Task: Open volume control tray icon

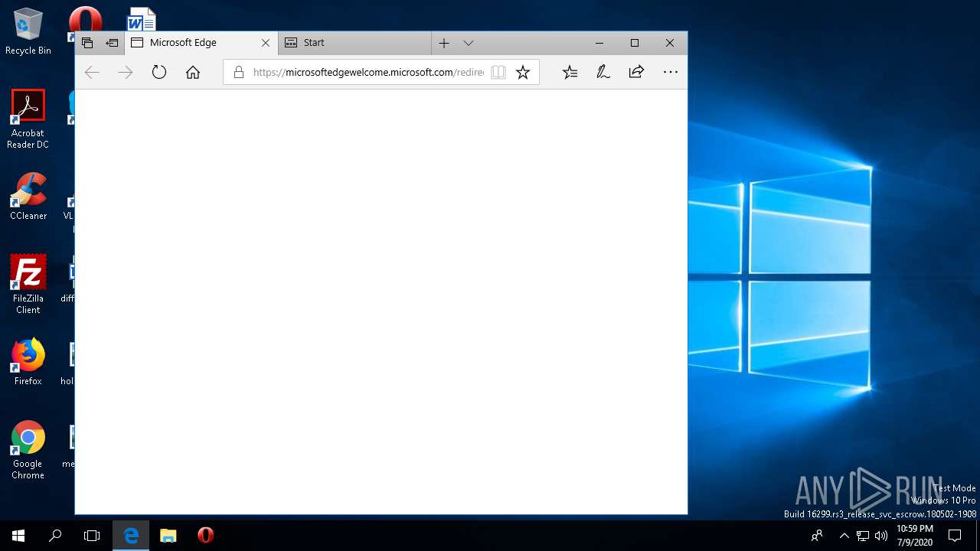Action: (881, 536)
